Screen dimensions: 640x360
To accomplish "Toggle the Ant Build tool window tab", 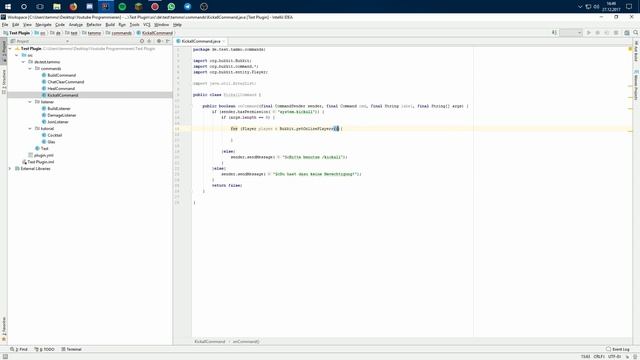I will click(x=636, y=51).
